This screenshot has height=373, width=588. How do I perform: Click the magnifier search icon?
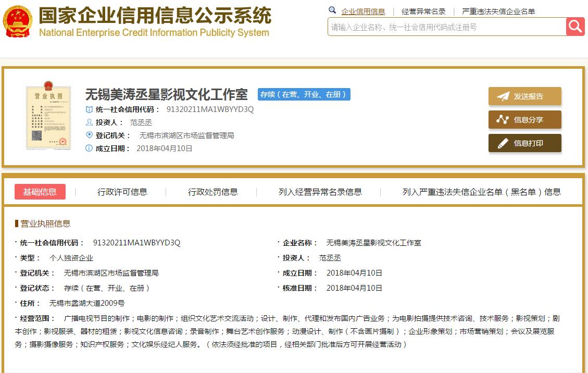[575, 27]
